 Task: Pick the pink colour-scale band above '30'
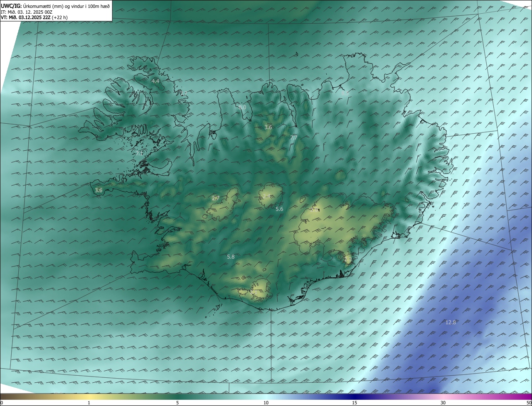(443, 396)
